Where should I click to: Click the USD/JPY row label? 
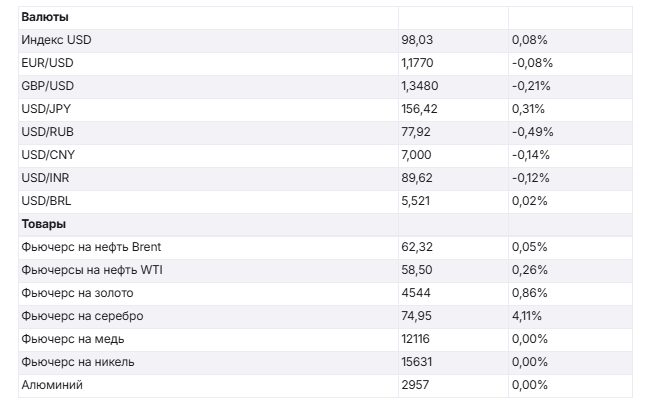point(46,109)
